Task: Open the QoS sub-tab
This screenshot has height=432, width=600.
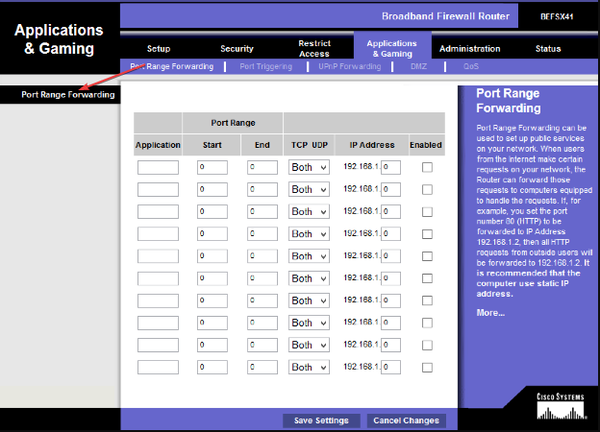Action: point(471,66)
